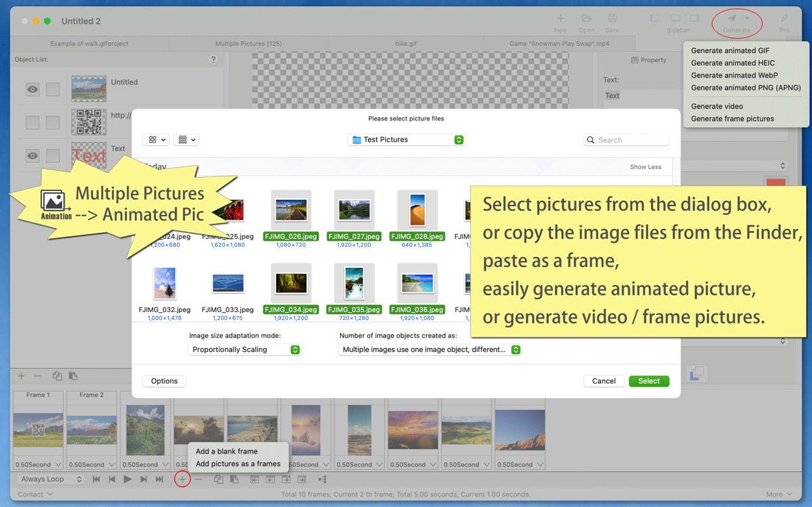Click the Search field in file dialog
The height and width of the screenshot is (507, 812).
coord(626,140)
